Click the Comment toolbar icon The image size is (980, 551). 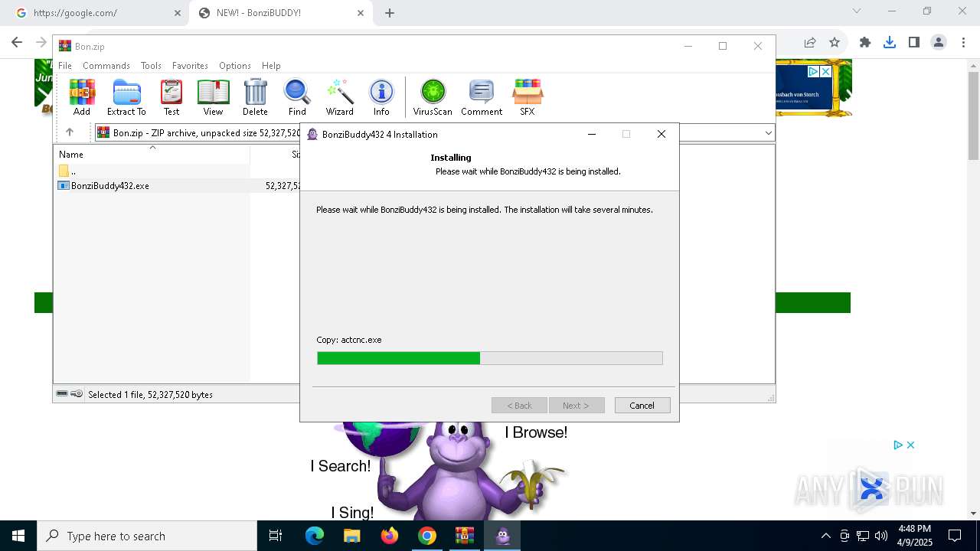coord(482,97)
